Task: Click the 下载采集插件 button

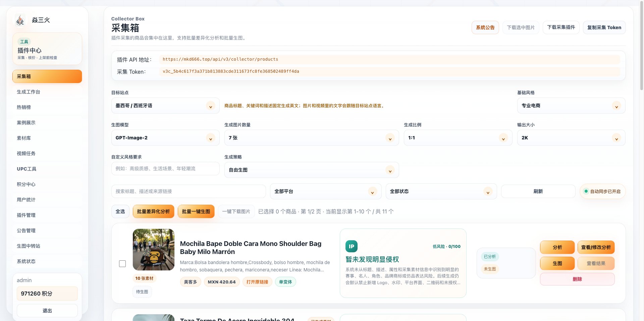Action: click(x=561, y=27)
